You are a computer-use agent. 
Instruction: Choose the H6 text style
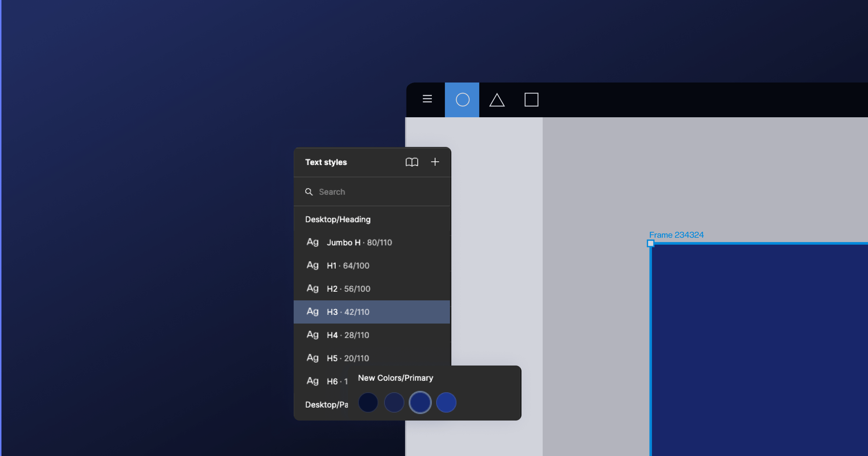[322, 381]
